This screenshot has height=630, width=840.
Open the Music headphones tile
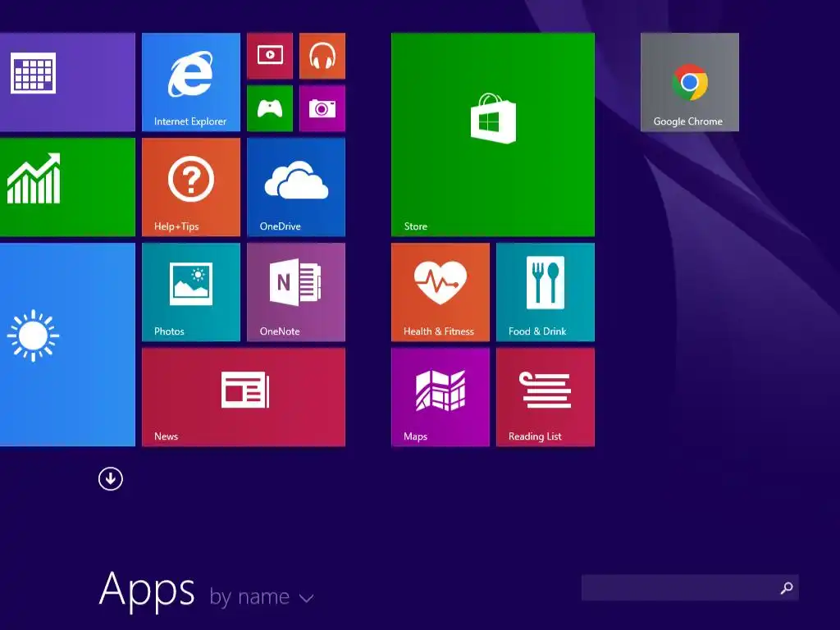click(x=322, y=56)
